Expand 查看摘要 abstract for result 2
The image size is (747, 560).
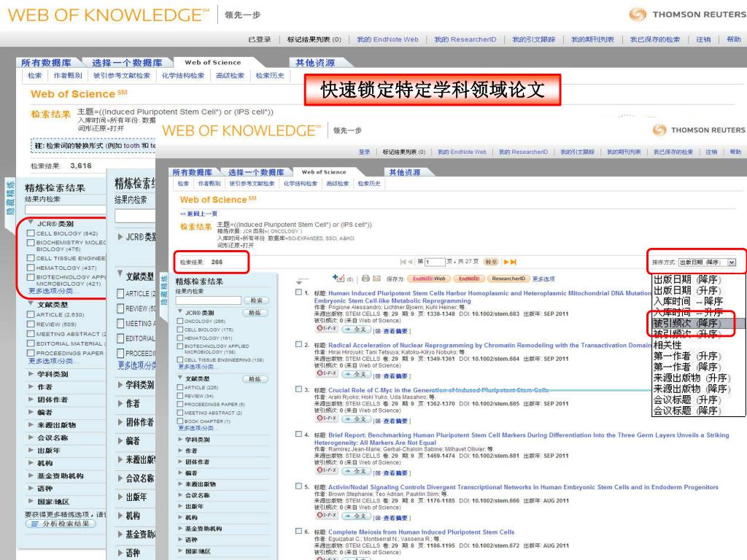392,376
